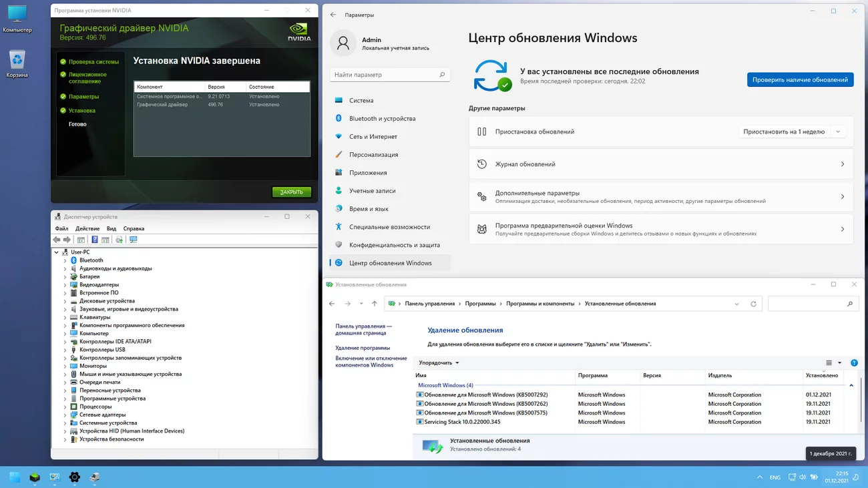The width and height of the screenshot is (868, 488).
Task: Click the Время и язык globe icon
Action: (339, 208)
